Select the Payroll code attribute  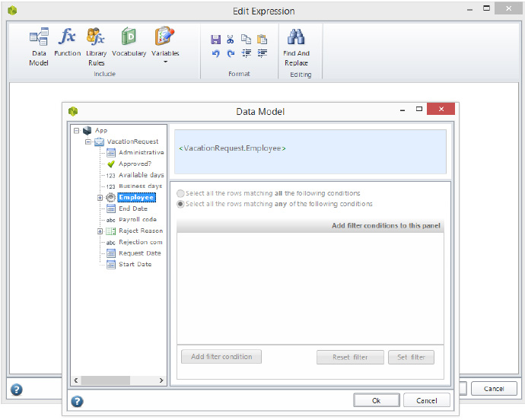pyautogui.click(x=138, y=219)
